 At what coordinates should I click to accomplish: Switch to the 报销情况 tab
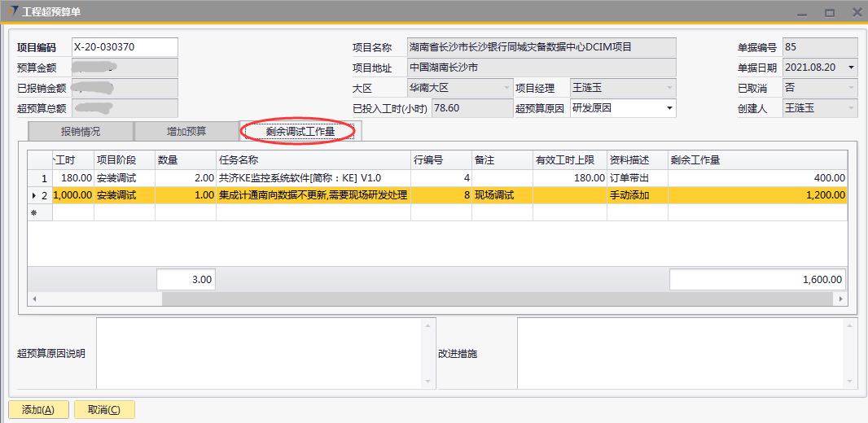point(80,131)
